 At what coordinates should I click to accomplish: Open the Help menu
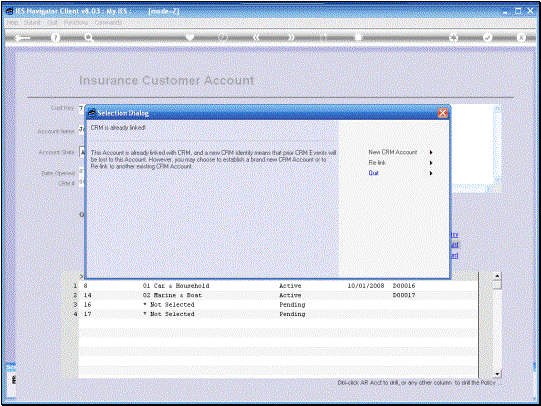tap(12, 22)
